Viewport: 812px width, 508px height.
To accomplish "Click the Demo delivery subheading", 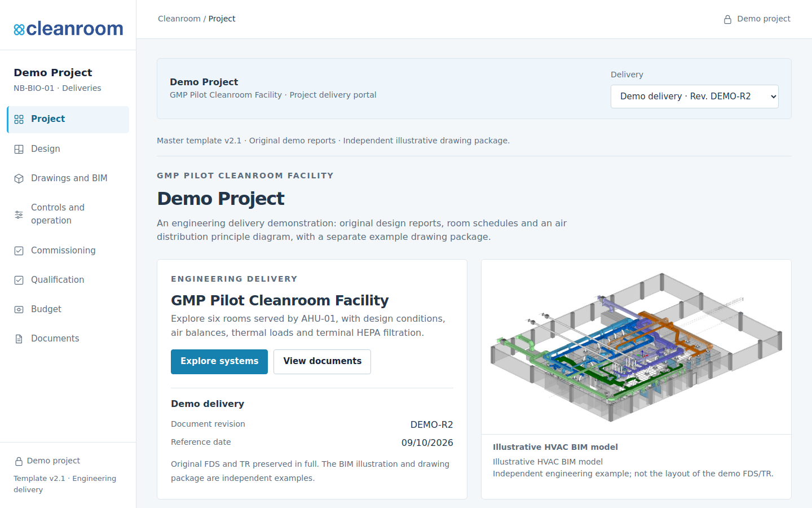I will pyautogui.click(x=208, y=404).
